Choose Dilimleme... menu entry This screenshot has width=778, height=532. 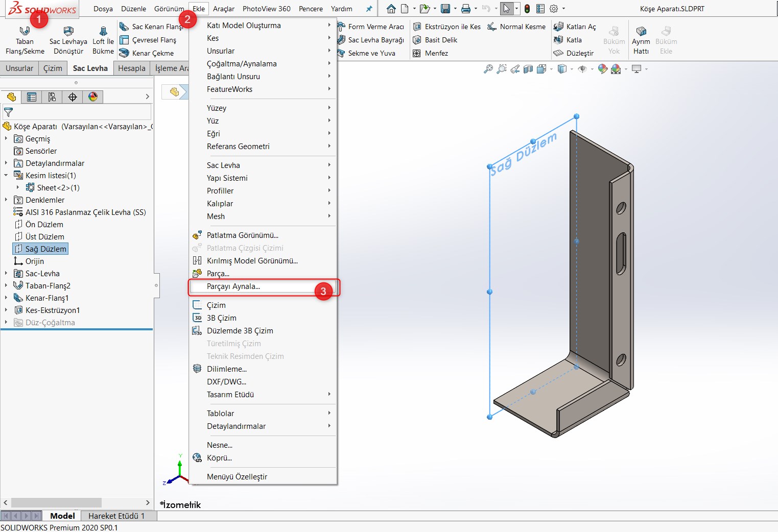point(263,369)
